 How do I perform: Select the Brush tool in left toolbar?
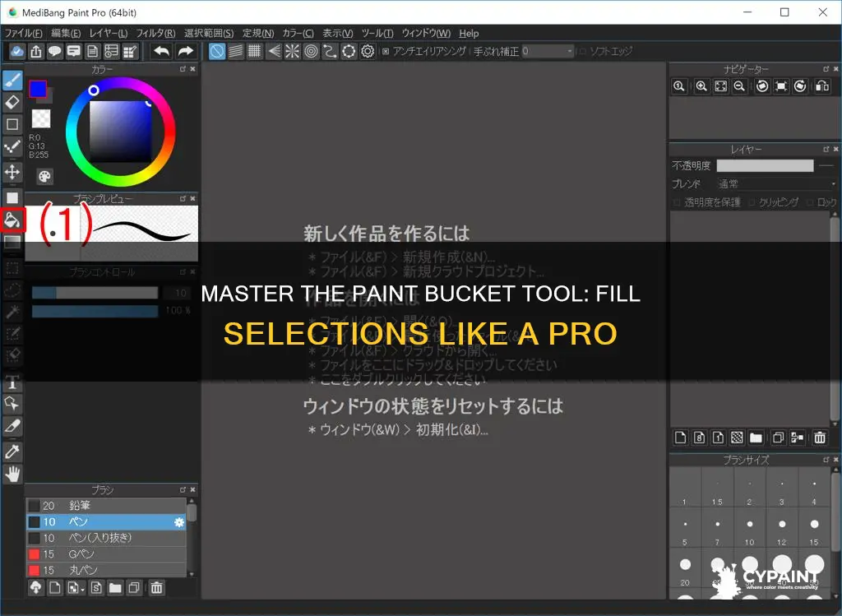pyautogui.click(x=12, y=80)
